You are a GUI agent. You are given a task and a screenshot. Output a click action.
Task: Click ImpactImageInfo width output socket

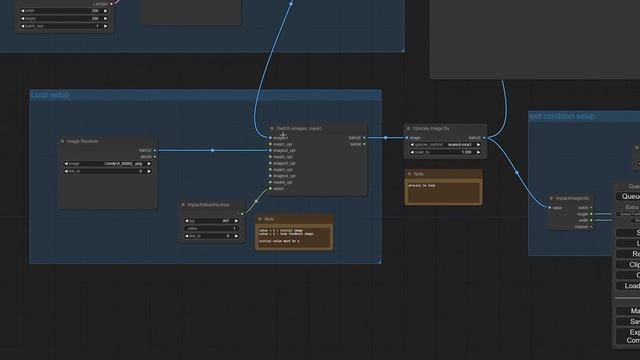coord(591,220)
